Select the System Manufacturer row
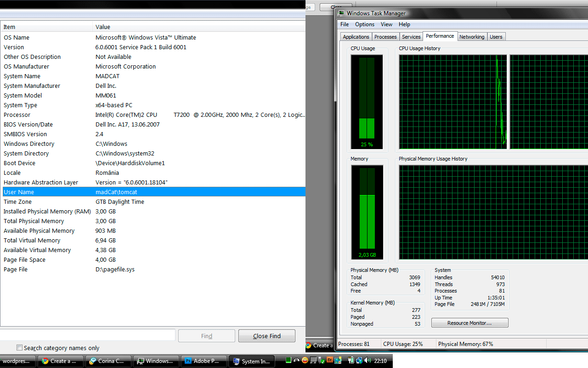This screenshot has width=588, height=368. tap(153, 86)
